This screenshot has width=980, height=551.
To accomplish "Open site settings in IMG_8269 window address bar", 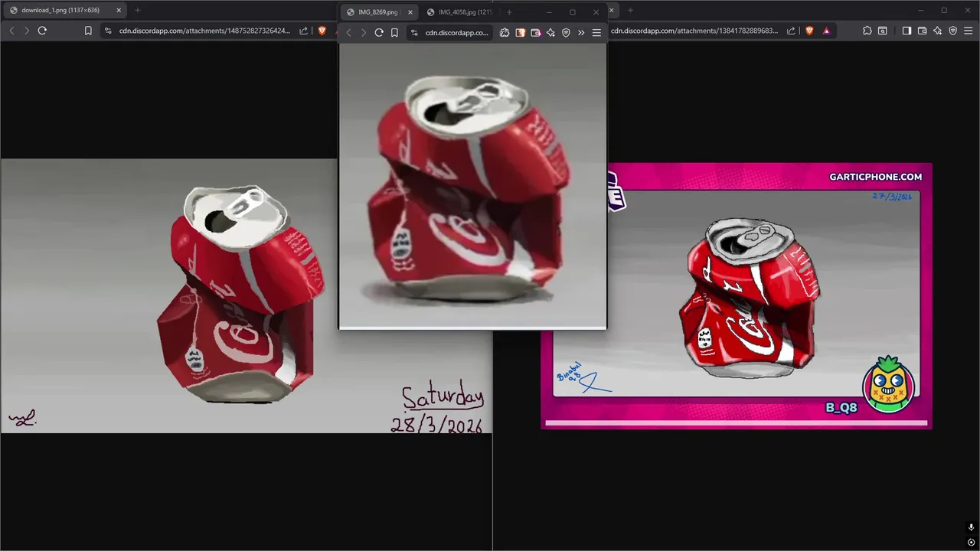I will click(414, 33).
